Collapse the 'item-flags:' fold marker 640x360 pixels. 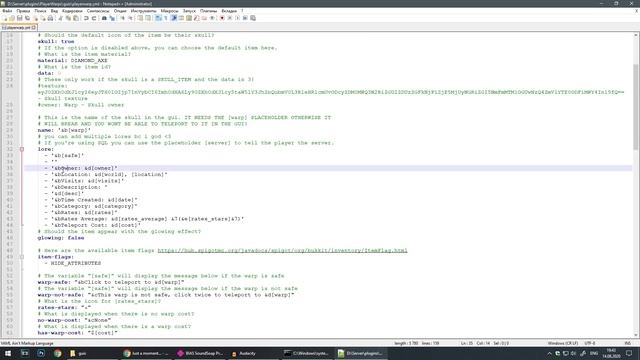coord(22,257)
